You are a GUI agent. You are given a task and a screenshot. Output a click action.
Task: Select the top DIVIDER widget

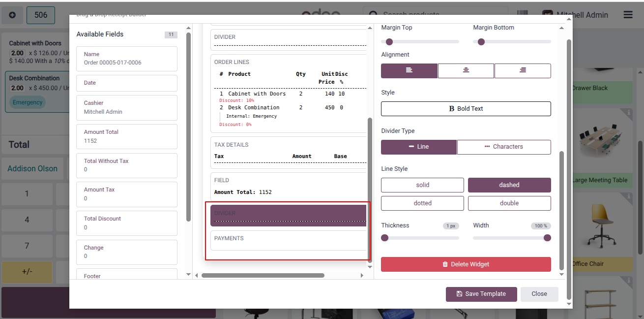pos(289,41)
